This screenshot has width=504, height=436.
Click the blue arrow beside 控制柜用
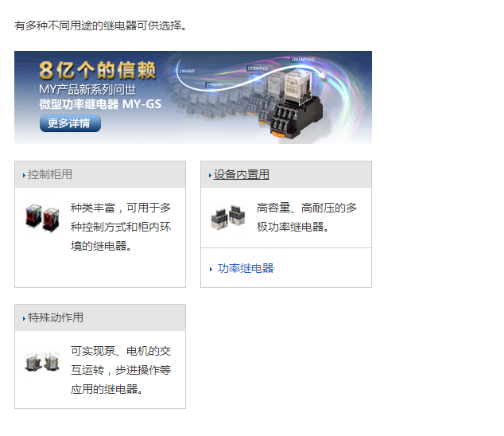[24, 175]
